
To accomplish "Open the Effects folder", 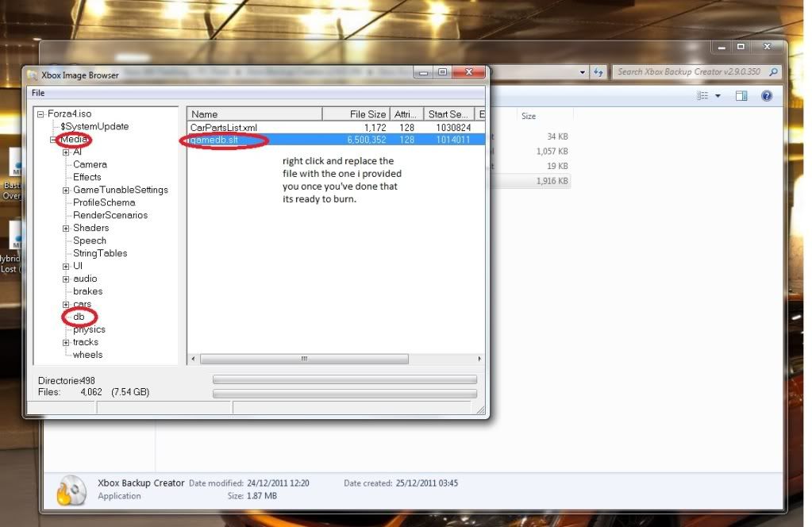I will coord(87,177).
